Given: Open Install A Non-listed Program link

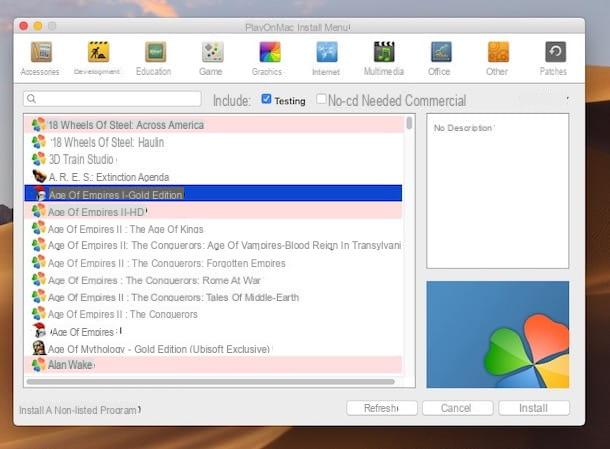Looking at the screenshot, I should point(80,410).
